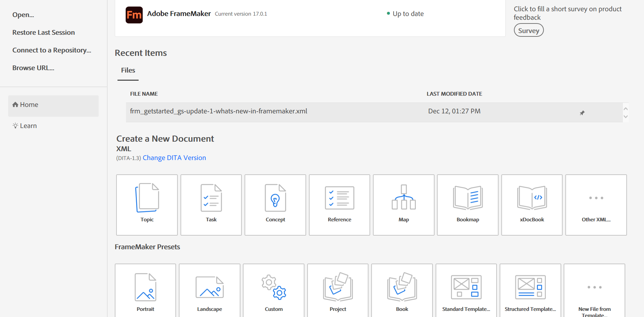The height and width of the screenshot is (317, 644).
Task: Select the Landscape preset
Action: tap(209, 291)
